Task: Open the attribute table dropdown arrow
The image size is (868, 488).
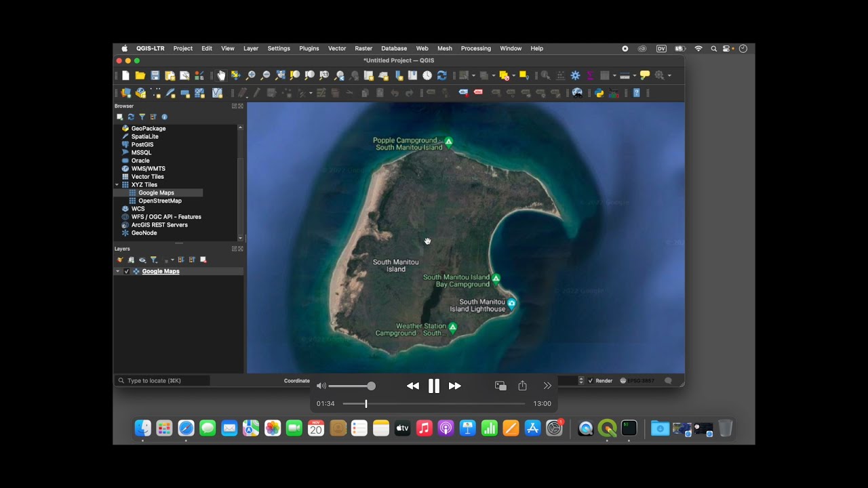Action: pyautogui.click(x=614, y=75)
